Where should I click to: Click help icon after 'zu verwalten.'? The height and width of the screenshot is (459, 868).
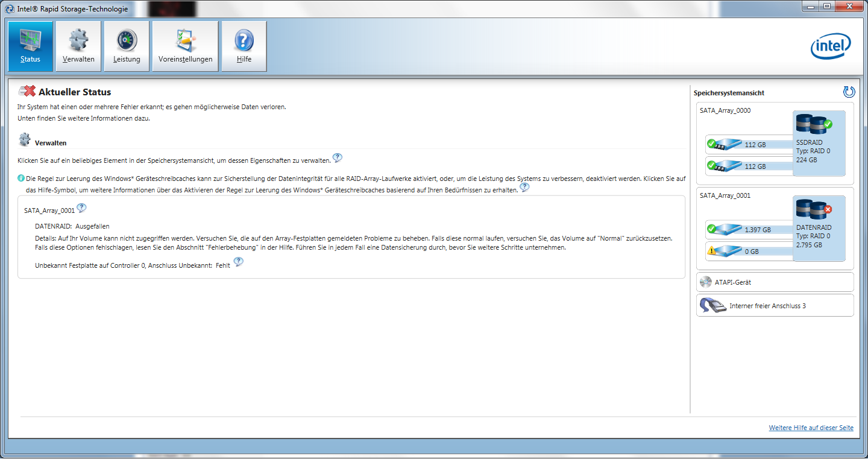click(x=338, y=158)
